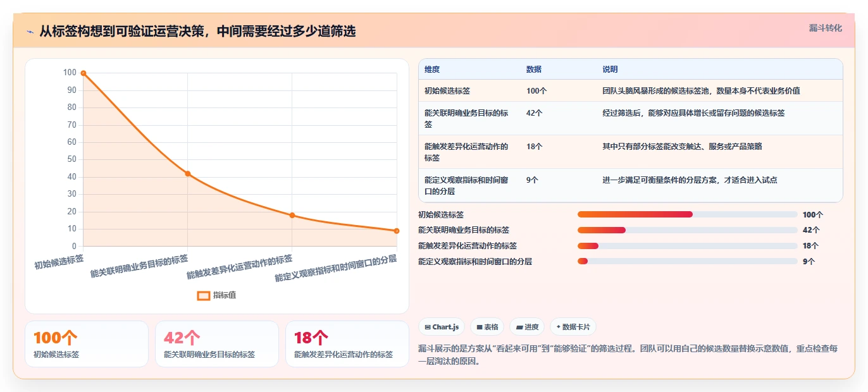The height and width of the screenshot is (392, 868).
Task: Click the 能触发差异化运营动作的标签 progress bar
Action: click(687, 246)
